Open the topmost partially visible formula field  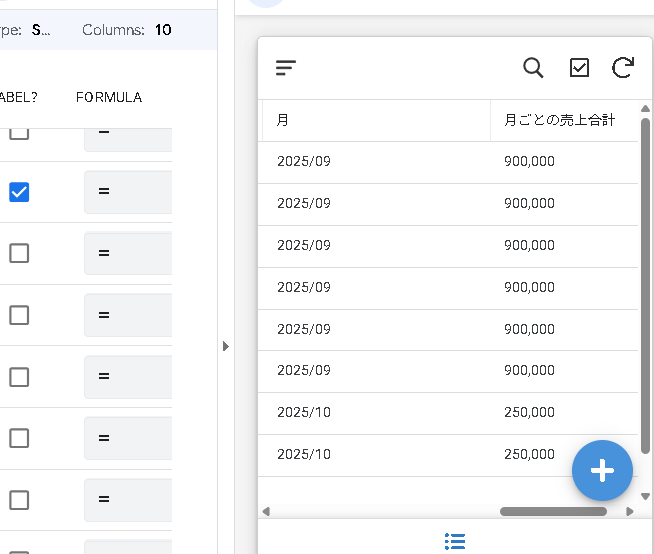click(128, 139)
